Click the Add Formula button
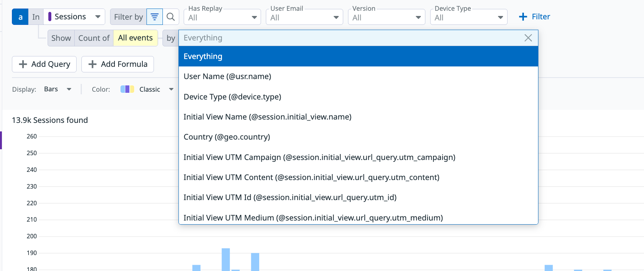The image size is (644, 271). coord(117,64)
